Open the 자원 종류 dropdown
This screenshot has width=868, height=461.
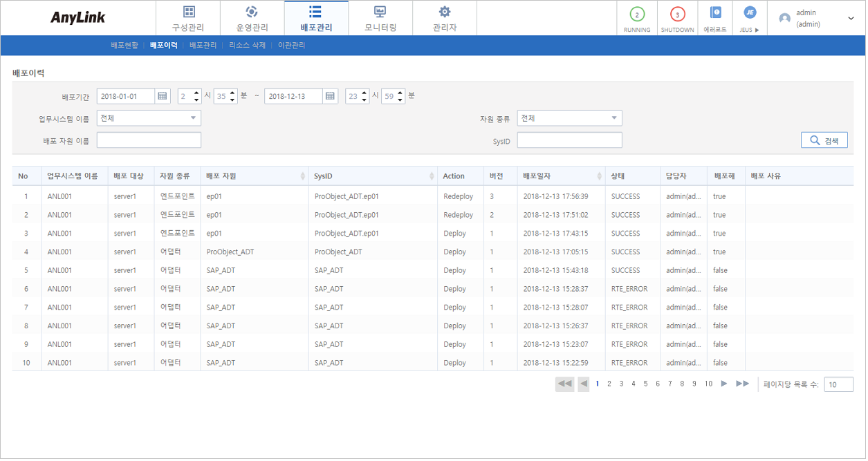click(614, 117)
